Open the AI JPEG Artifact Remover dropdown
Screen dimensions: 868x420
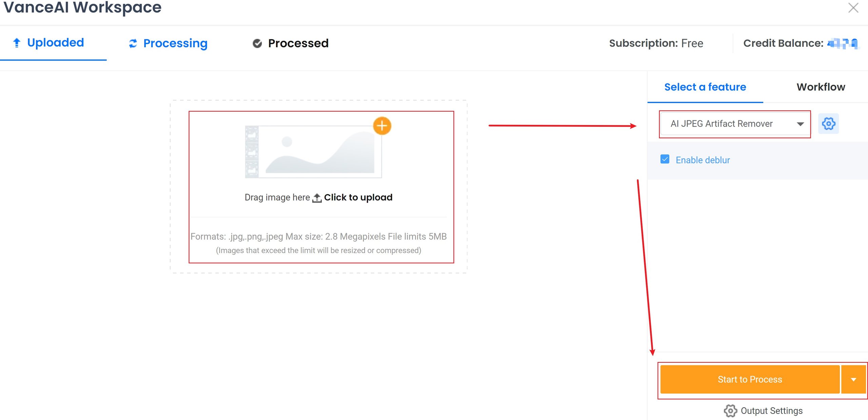coord(735,124)
